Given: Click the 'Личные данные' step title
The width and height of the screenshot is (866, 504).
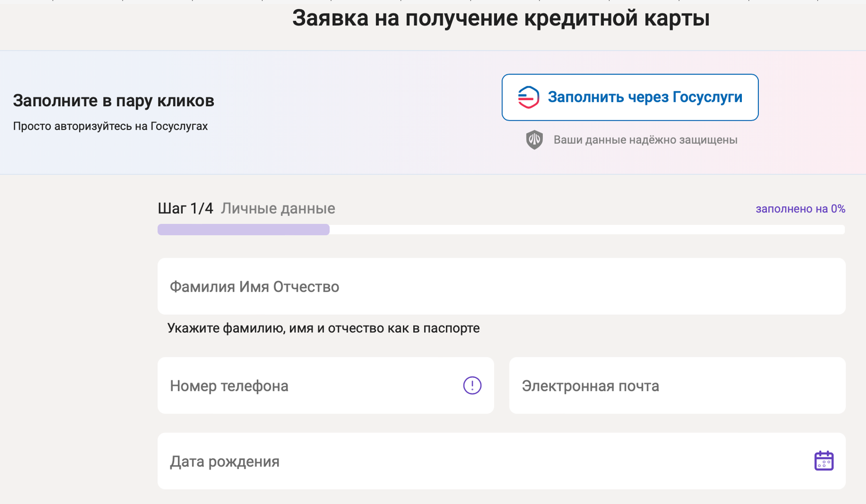Looking at the screenshot, I should coord(278,208).
